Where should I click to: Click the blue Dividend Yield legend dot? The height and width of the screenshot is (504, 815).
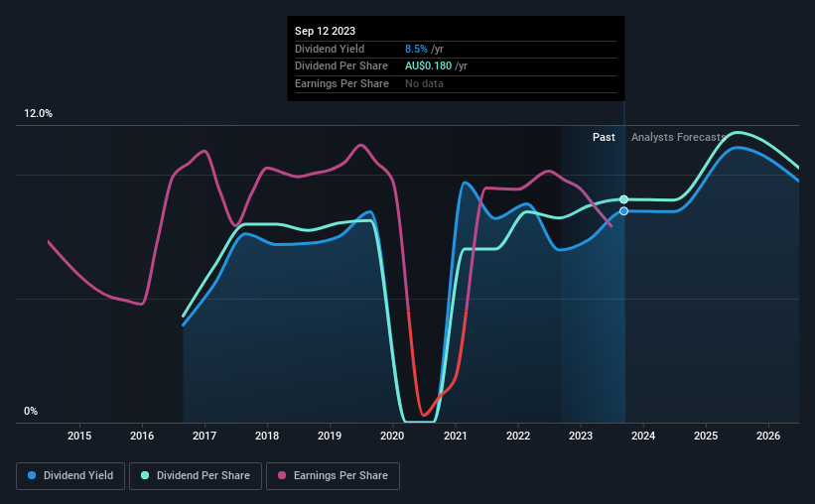(x=32, y=475)
